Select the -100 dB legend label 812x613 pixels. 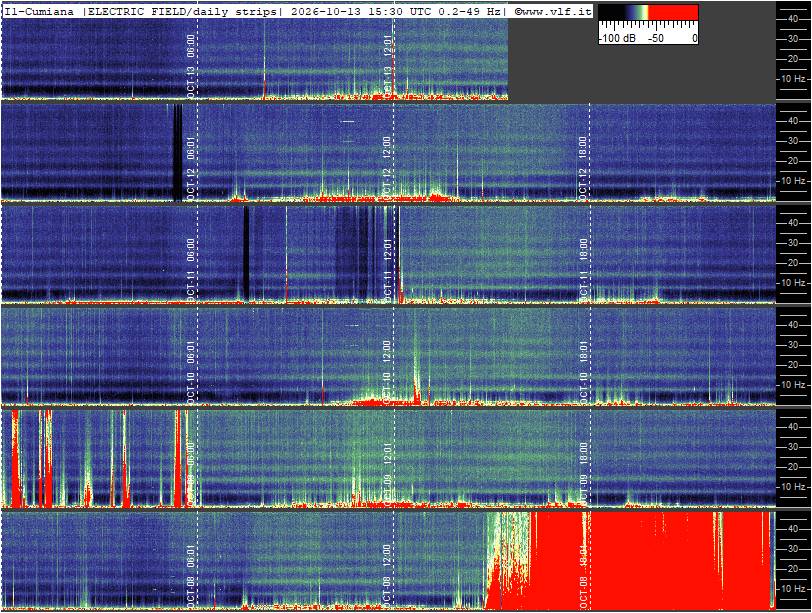pos(618,38)
